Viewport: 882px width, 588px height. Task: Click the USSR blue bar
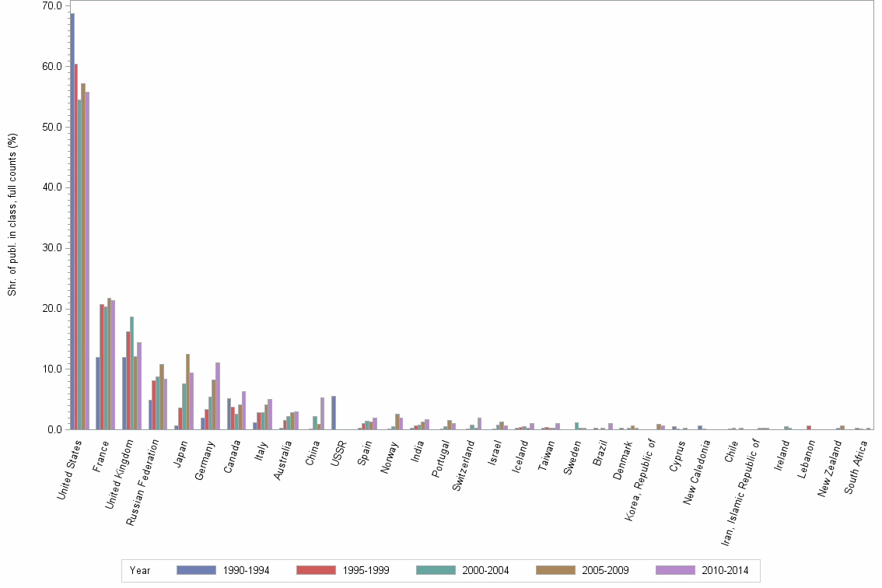tap(334, 412)
